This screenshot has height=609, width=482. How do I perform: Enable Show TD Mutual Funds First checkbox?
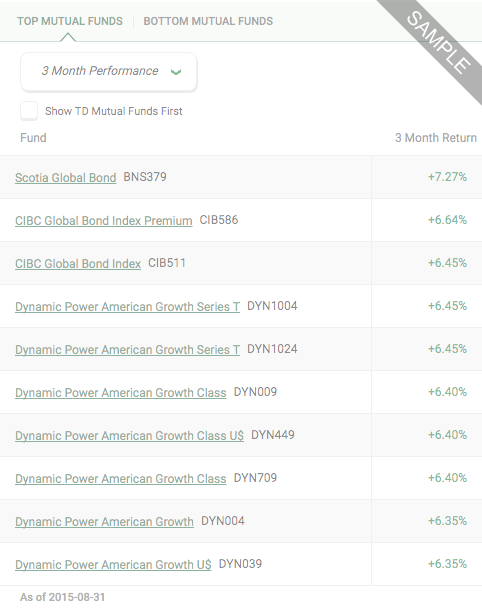pos(29,111)
